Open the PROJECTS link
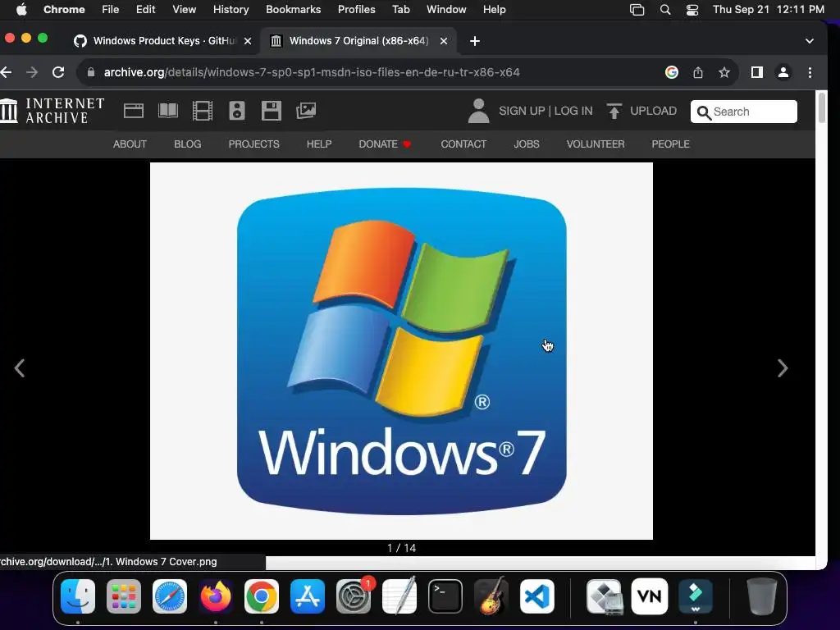 254,144
